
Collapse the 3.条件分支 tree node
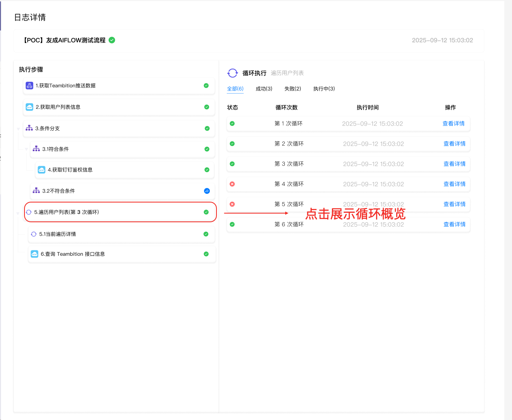point(18,129)
